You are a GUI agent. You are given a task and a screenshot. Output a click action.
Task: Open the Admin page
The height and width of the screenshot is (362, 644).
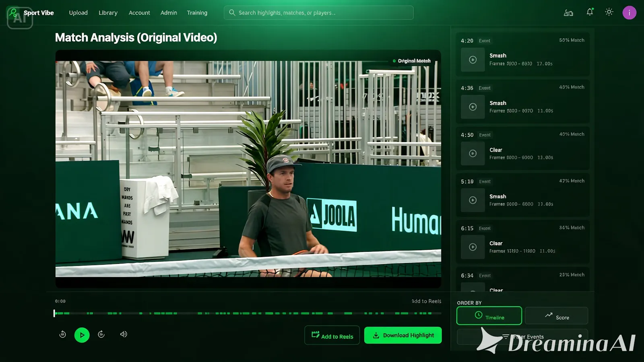coord(169,12)
